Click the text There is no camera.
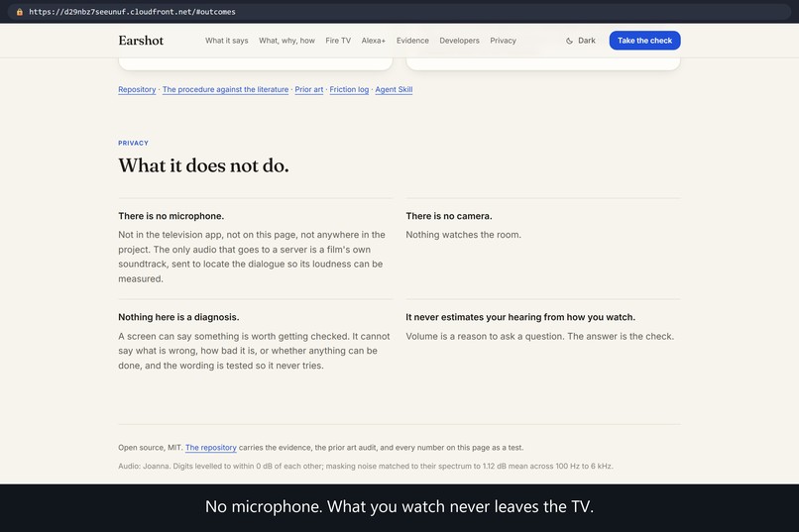The width and height of the screenshot is (799, 532). (449, 216)
